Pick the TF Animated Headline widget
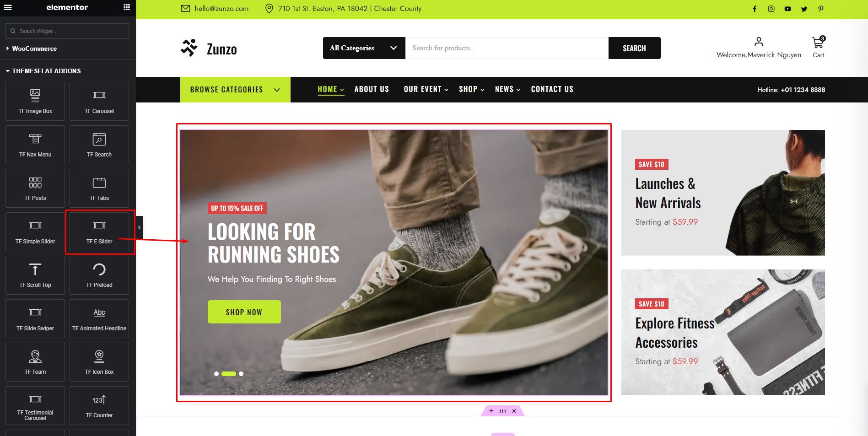The height and width of the screenshot is (436, 868). pyautogui.click(x=99, y=319)
